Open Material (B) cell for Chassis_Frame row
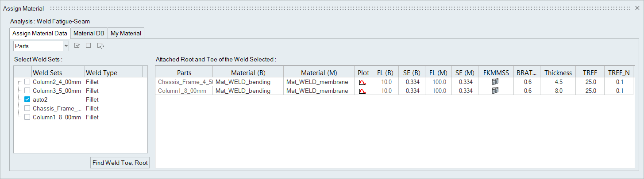Screen dimensions: 644x179 pyautogui.click(x=248, y=82)
